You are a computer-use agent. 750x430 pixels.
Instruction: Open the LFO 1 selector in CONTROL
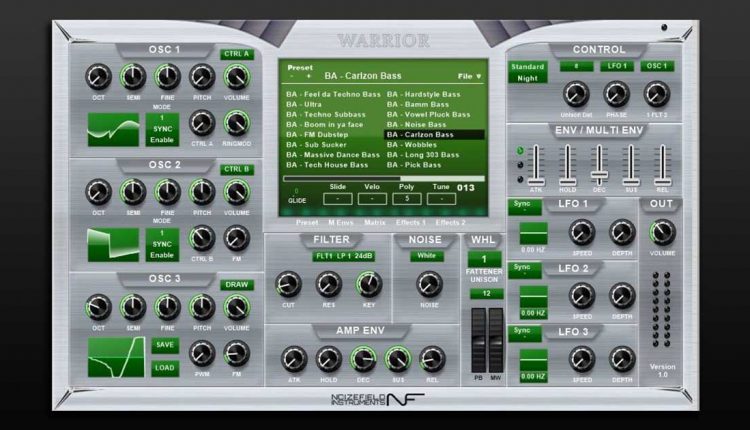click(617, 66)
